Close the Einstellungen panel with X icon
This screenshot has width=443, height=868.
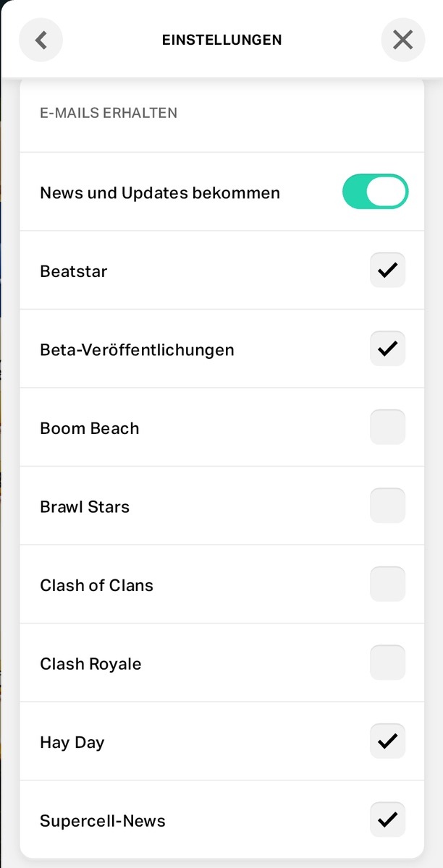tap(402, 40)
